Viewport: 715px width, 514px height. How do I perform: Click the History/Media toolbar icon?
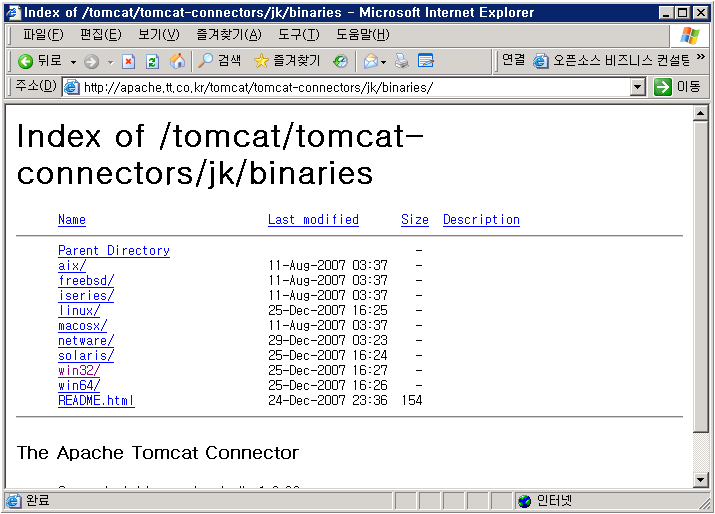(340, 61)
